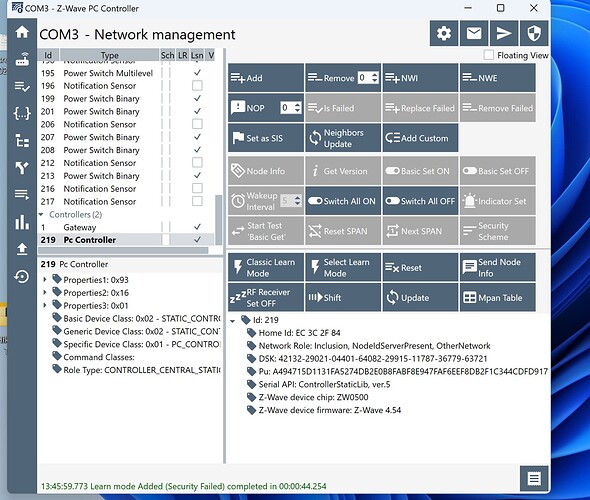This screenshot has height=500, width=590.
Task: Click the Update button
Action: tap(420, 298)
